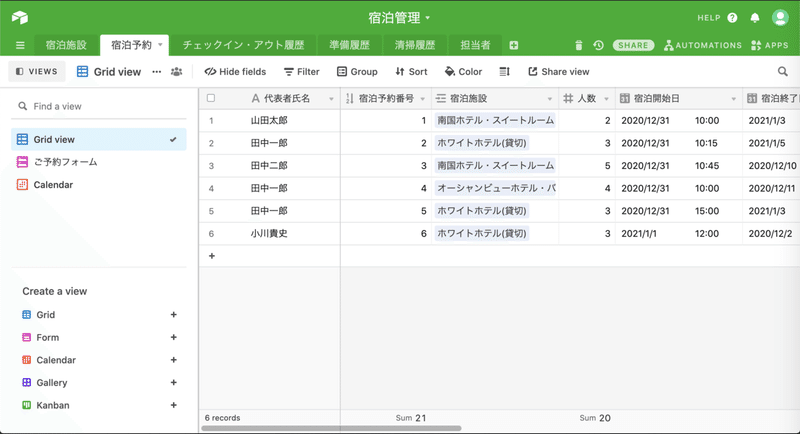
Task: Add a new Form view
Action: pyautogui.click(x=173, y=337)
